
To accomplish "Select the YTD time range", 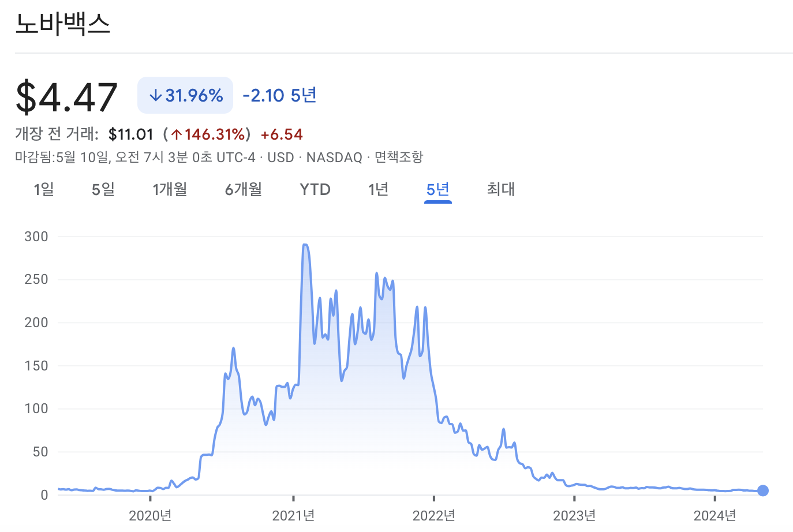I will [315, 189].
